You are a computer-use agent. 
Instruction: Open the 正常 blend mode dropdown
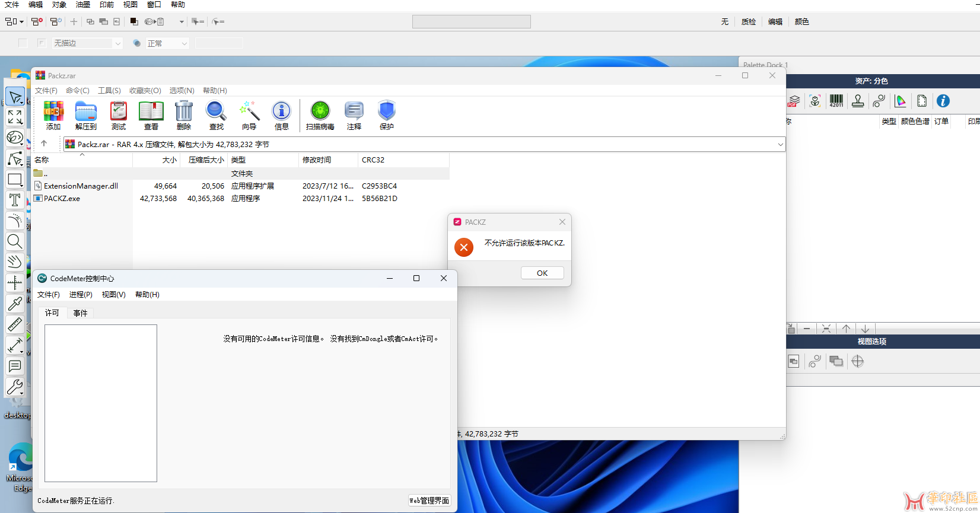pyautogui.click(x=167, y=43)
